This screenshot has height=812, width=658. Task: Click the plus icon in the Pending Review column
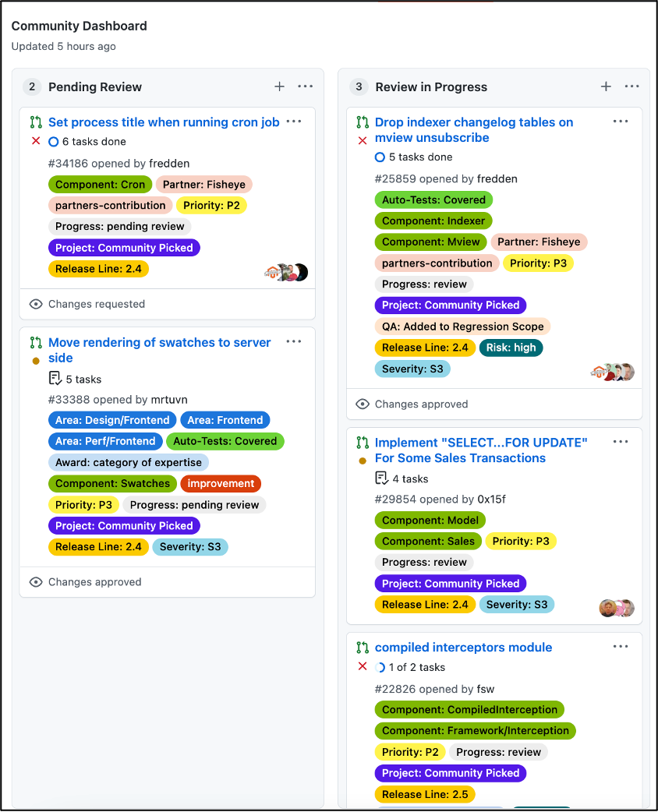coord(279,86)
